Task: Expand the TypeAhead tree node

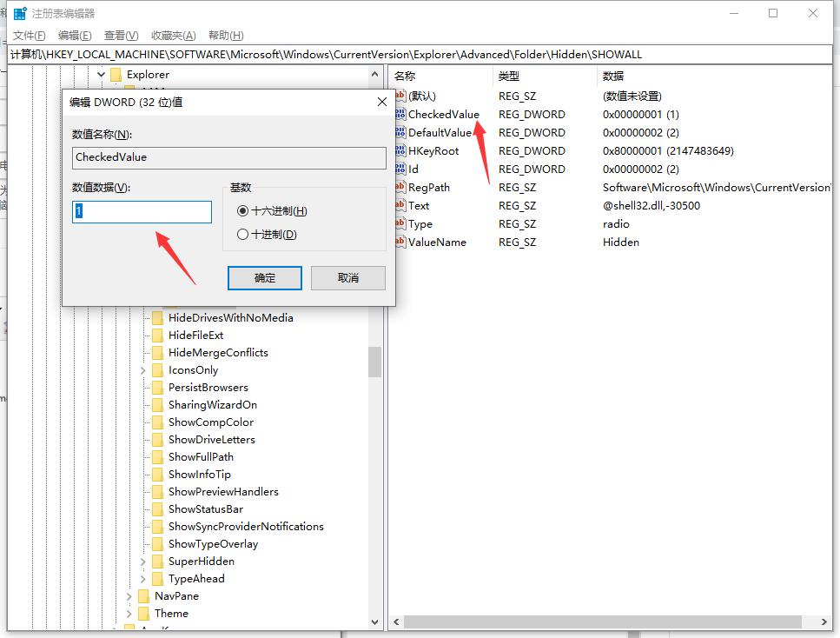Action: point(143,579)
